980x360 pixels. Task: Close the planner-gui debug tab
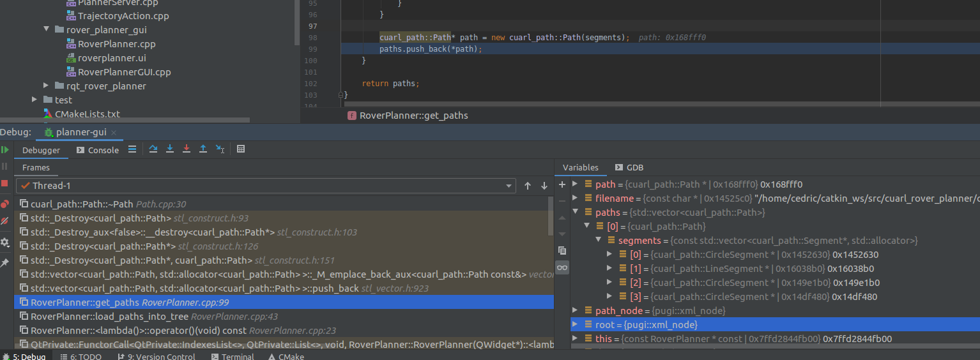coord(114,133)
